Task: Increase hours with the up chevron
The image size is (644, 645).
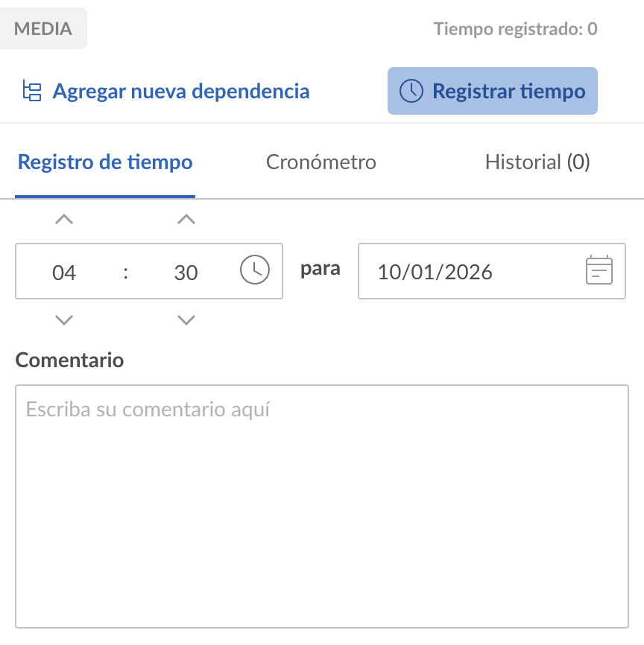Action: coord(64,219)
